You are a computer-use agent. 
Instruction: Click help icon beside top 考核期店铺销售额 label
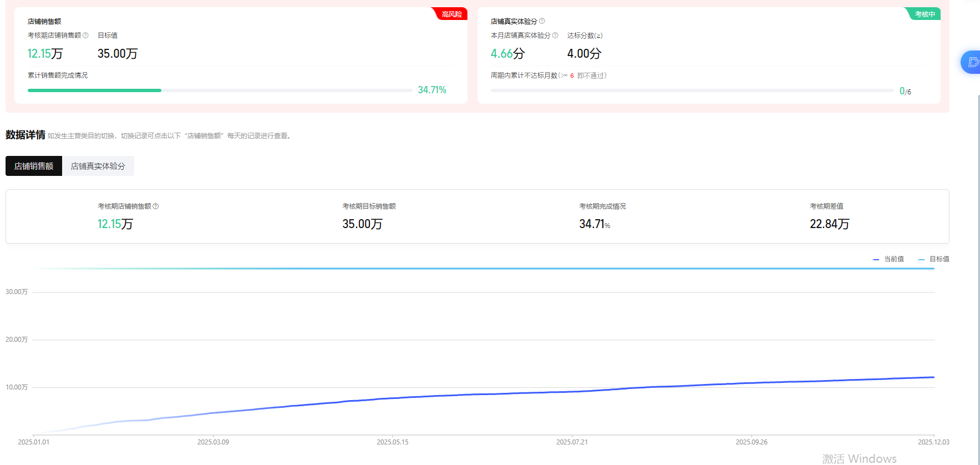point(85,36)
